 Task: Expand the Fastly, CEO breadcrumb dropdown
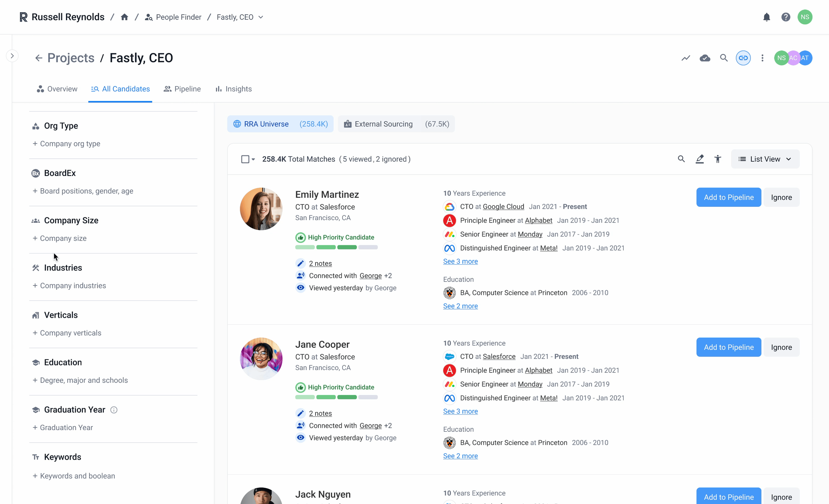tap(261, 17)
